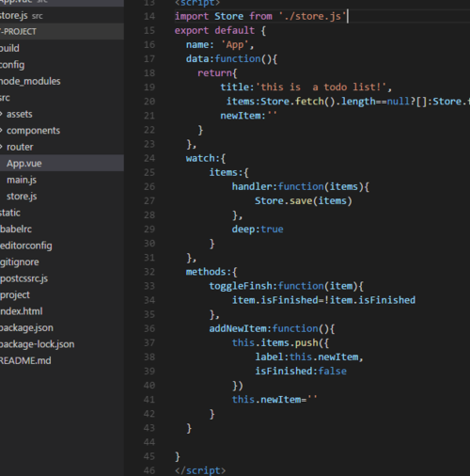Viewport: 470px width, 476px height.
Task: Click the title 'this is a todo list!' line
Action: (305, 87)
